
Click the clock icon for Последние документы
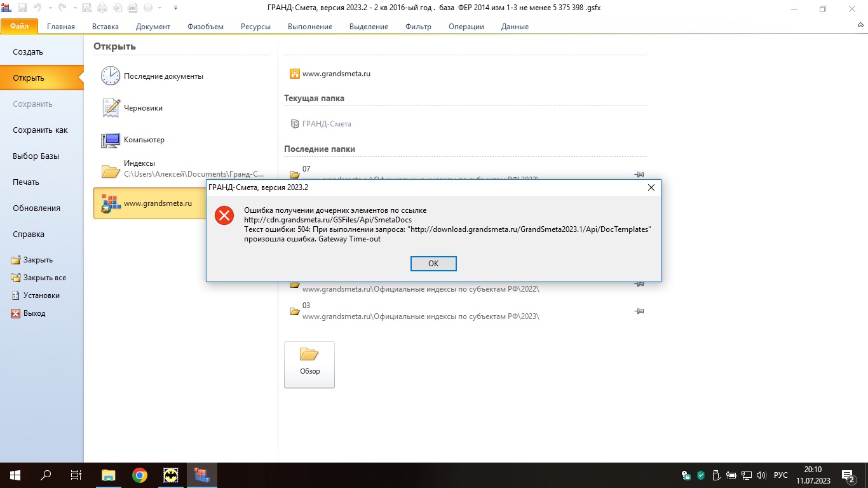(111, 76)
